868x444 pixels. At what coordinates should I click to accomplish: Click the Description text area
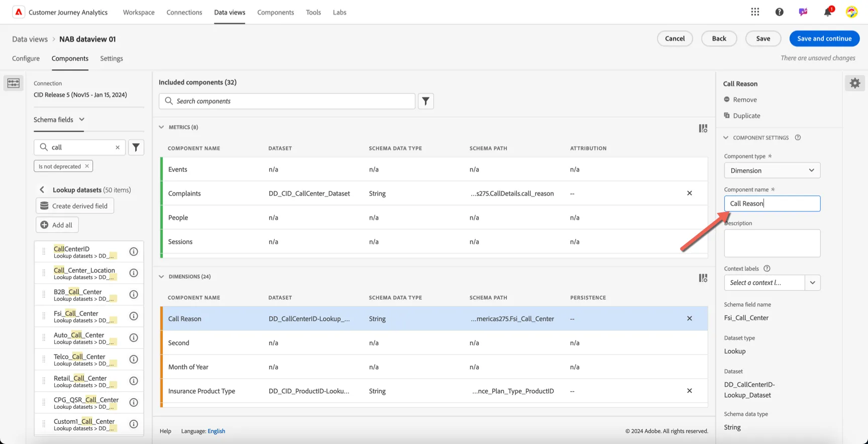[x=772, y=243]
